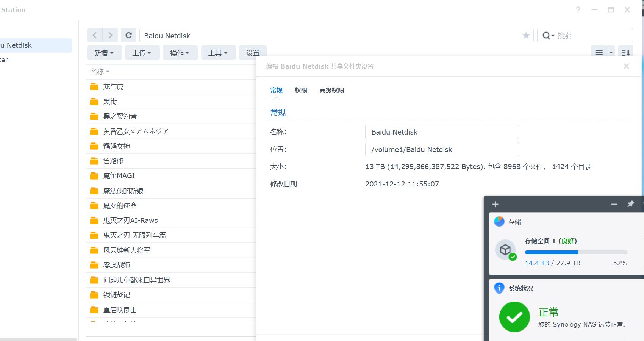Select folder icon for 锁链战记
The height and width of the screenshot is (341, 644).
94,295
